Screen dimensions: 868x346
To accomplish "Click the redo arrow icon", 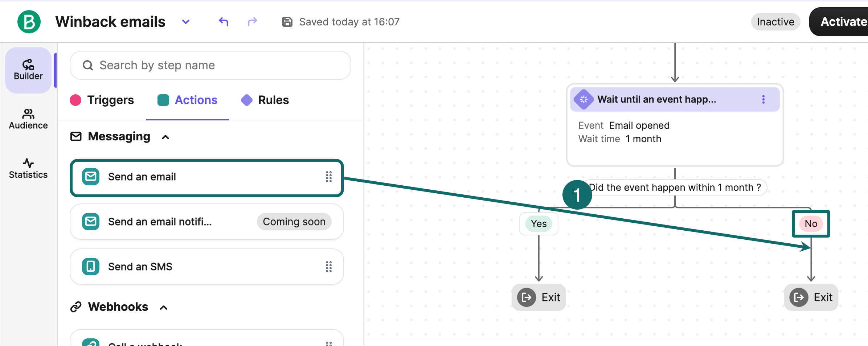I will [x=252, y=22].
